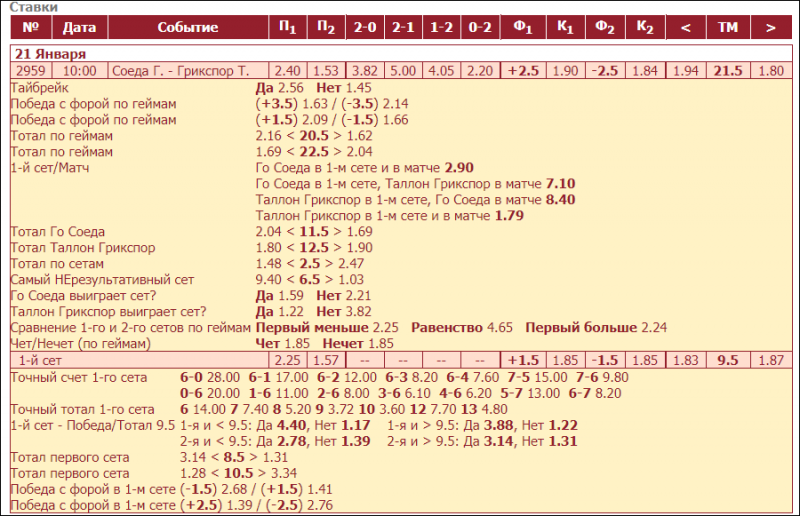The image size is (800, 516).
Task: Pick Нечет odds 1.85
Action: click(358, 343)
